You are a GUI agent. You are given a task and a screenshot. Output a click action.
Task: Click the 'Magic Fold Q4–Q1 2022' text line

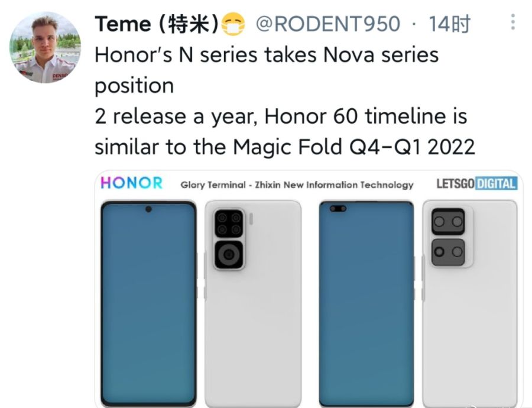point(354,147)
